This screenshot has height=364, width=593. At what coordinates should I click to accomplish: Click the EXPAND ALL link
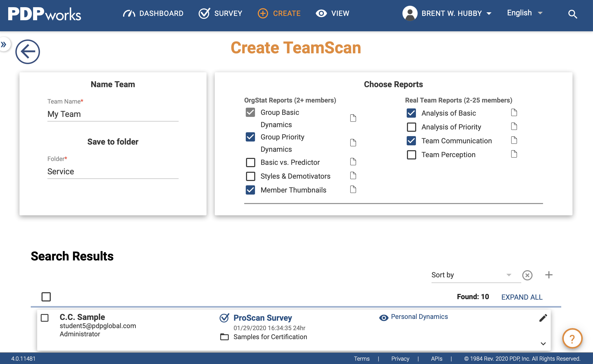(x=522, y=297)
